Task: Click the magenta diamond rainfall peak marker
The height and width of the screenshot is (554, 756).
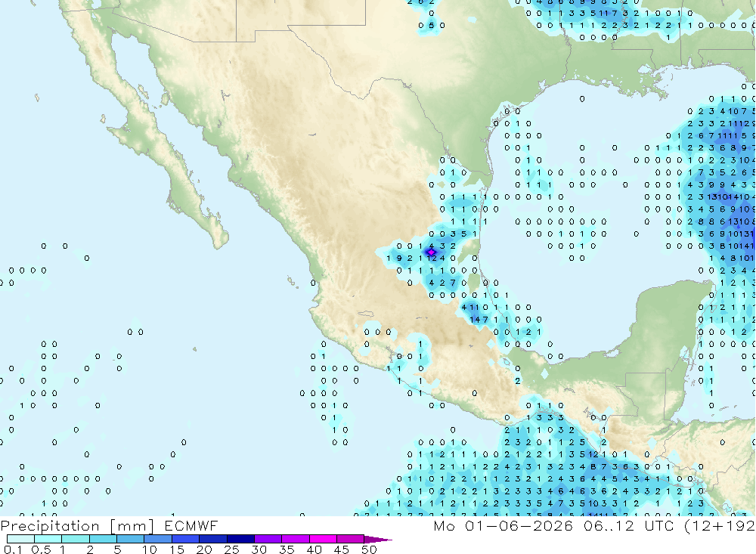Action: (431, 252)
